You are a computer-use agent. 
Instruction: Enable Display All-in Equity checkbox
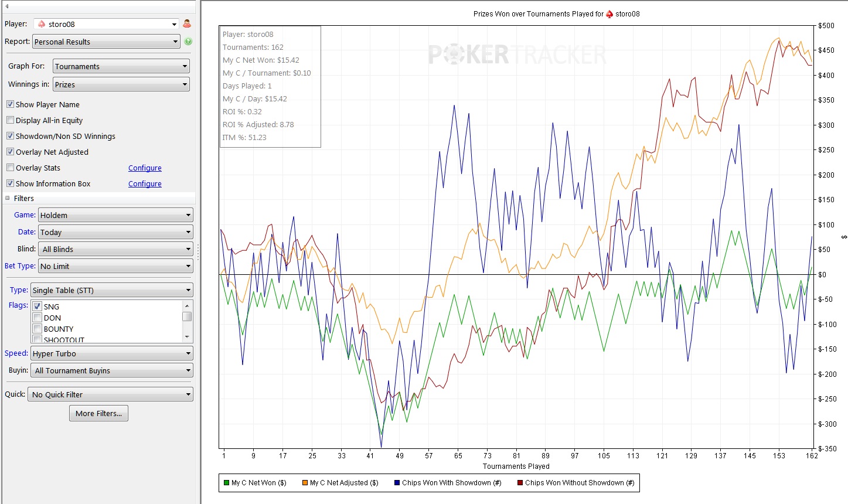tap(10, 120)
